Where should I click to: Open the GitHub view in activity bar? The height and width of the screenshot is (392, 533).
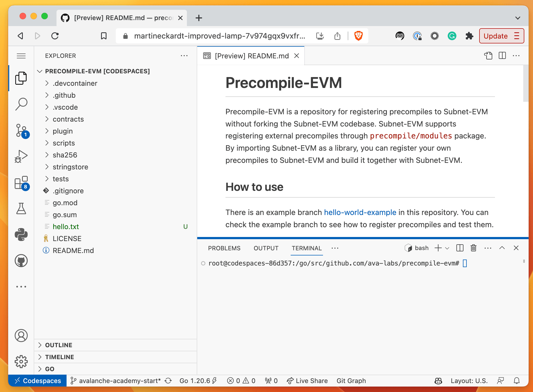[21, 261]
